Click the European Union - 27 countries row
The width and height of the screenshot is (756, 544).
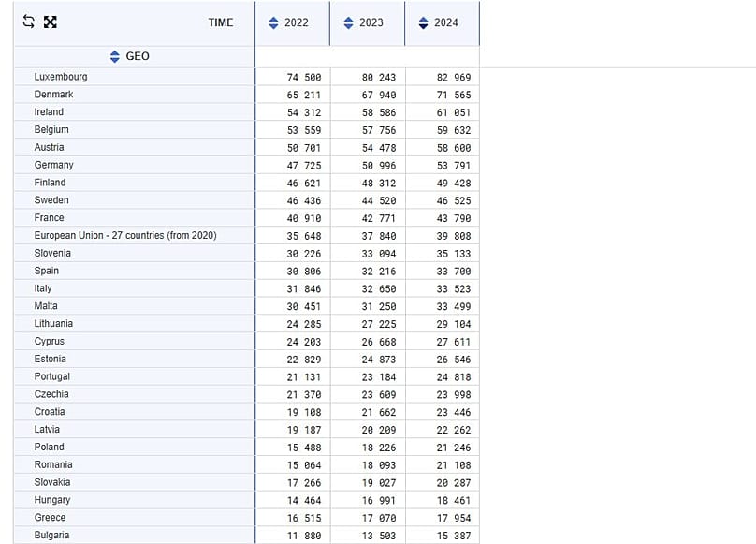125,235
